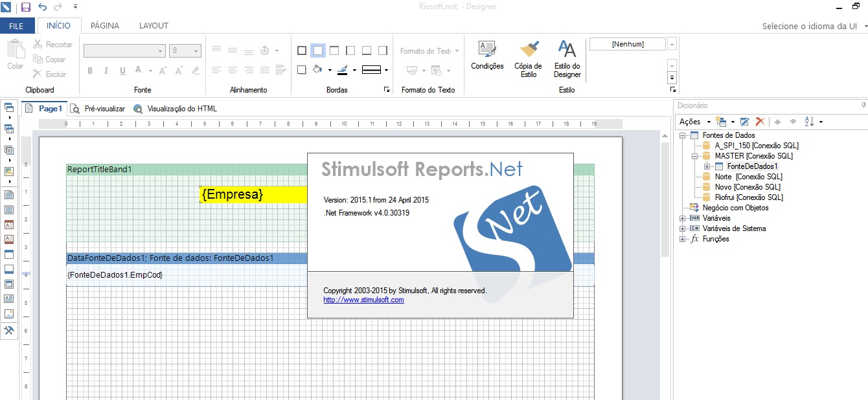This screenshot has width=868, height=400.
Task: Click the Colar paste button
Action: click(16, 54)
